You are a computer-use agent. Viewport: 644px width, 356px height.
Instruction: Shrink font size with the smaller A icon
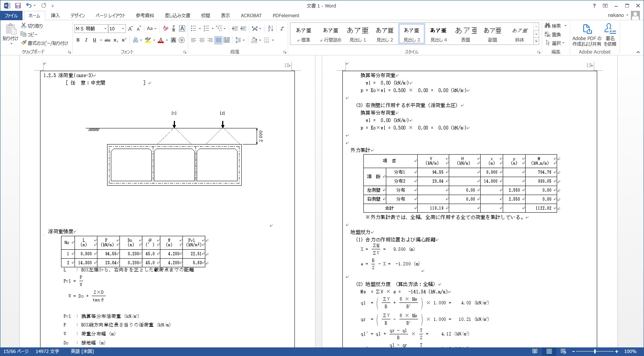click(138, 28)
